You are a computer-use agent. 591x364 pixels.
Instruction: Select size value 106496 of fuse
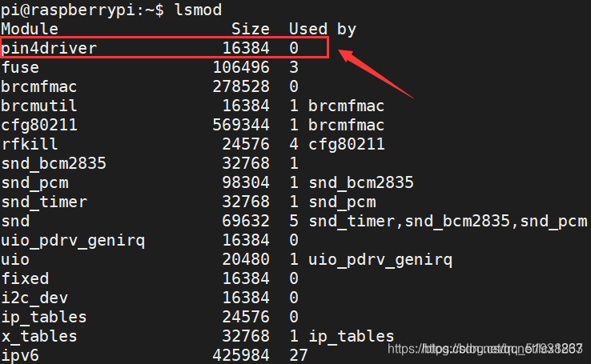pos(241,68)
